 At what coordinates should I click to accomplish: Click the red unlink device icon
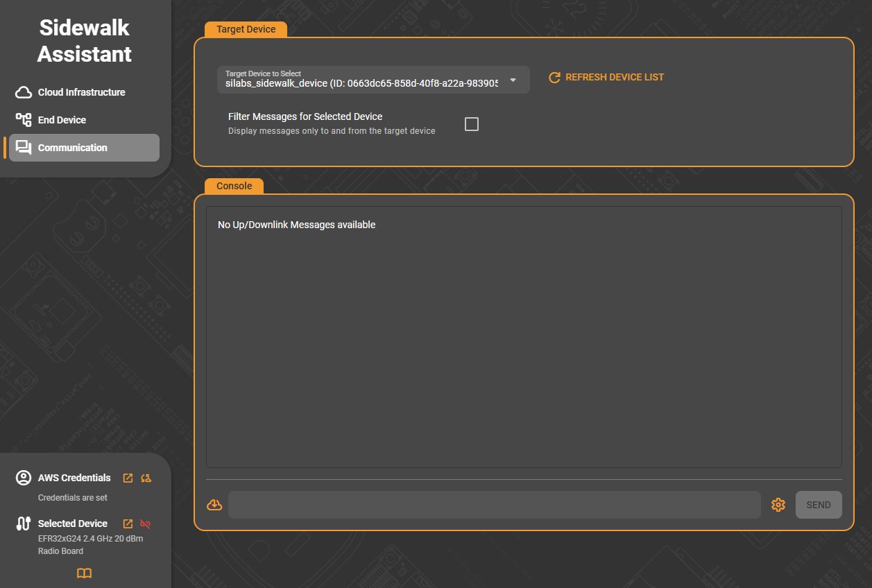146,524
